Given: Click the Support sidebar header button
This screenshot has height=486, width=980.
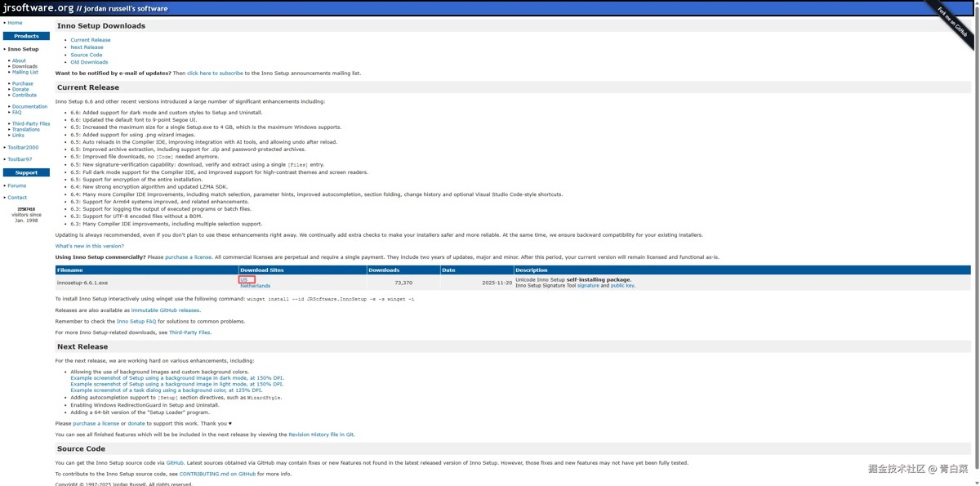Looking at the screenshot, I should (26, 172).
